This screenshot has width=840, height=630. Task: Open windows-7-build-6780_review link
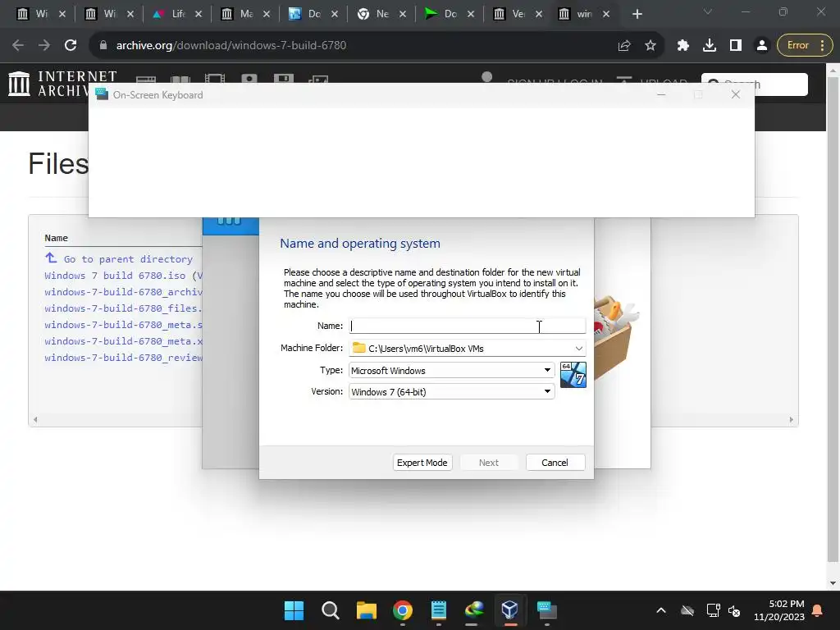click(123, 358)
